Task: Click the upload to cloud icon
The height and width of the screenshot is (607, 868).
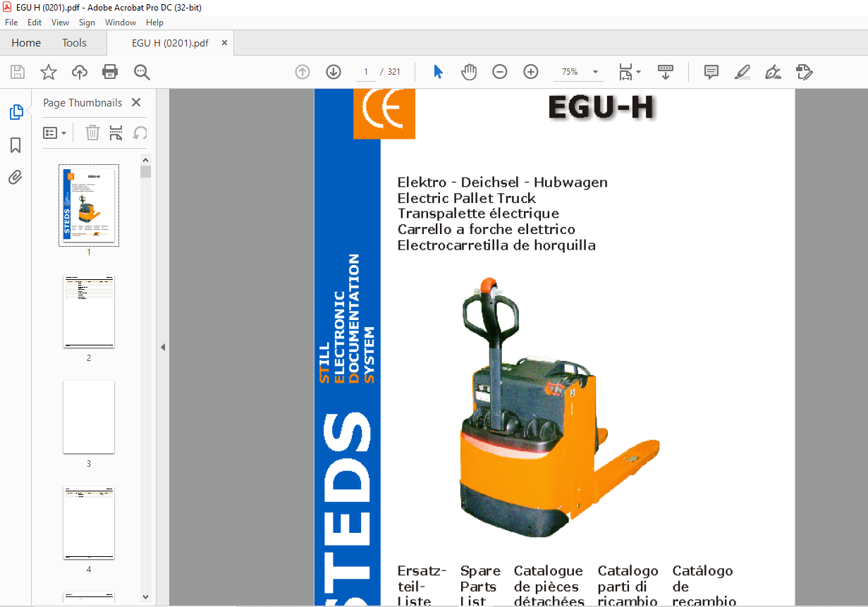Action: [80, 72]
